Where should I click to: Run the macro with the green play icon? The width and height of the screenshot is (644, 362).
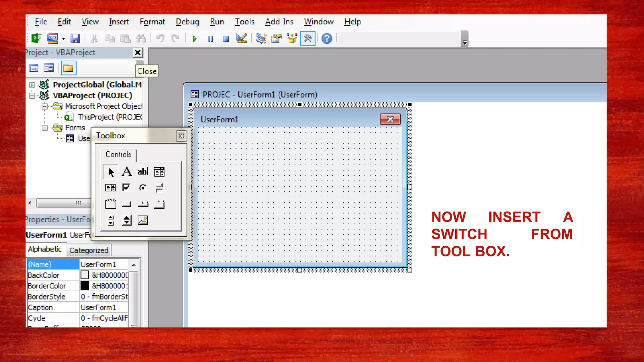coord(195,39)
